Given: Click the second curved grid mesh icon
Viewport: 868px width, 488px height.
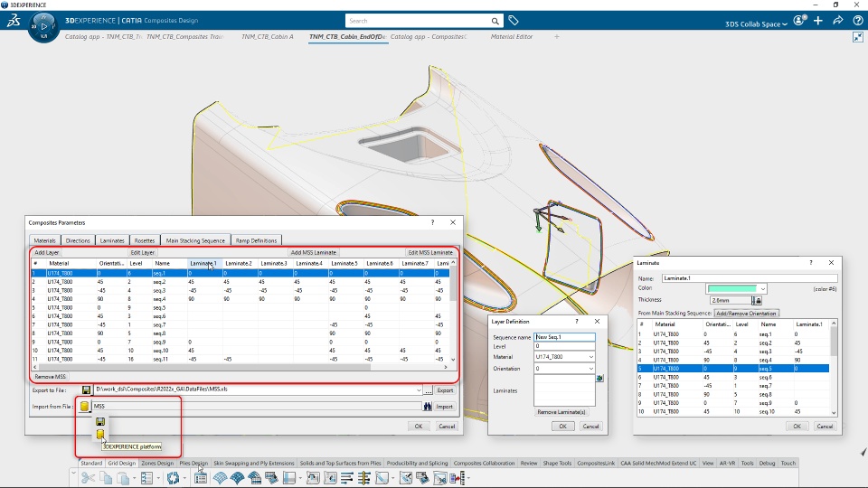Looking at the screenshot, I should click(x=238, y=478).
